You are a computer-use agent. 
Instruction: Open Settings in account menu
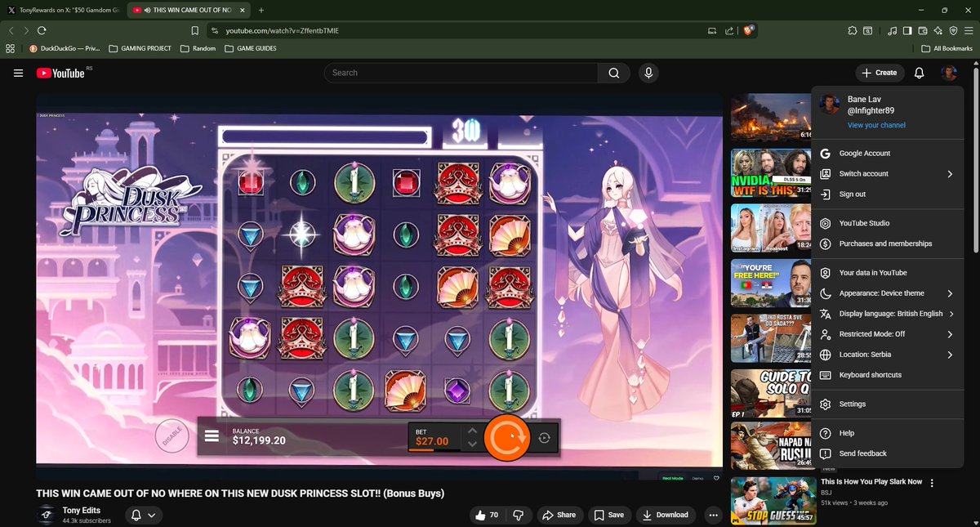(888, 404)
